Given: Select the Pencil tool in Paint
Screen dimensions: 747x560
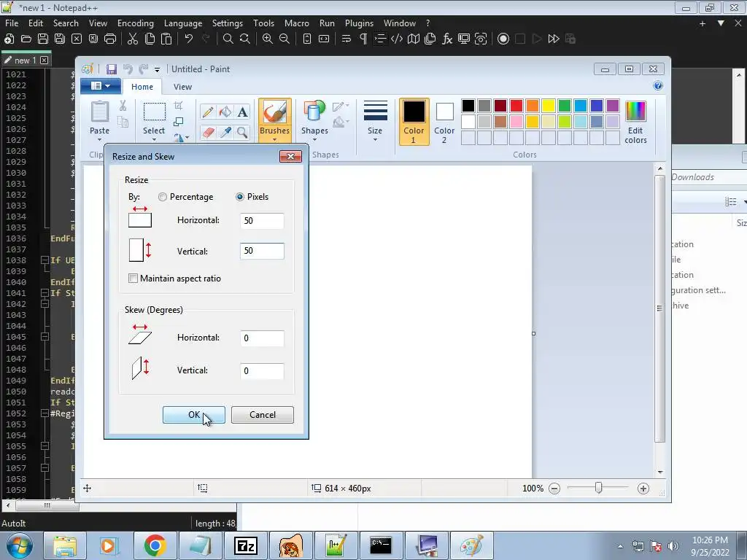Looking at the screenshot, I should click(208, 112).
